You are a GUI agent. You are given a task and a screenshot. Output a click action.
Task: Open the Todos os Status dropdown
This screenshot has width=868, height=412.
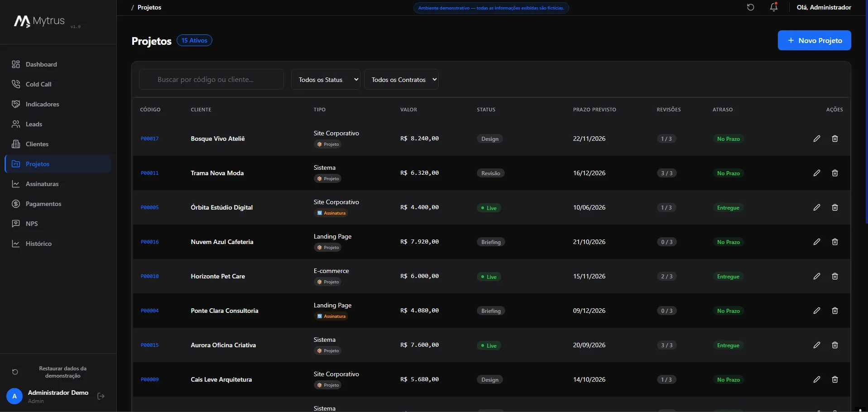[326, 80]
